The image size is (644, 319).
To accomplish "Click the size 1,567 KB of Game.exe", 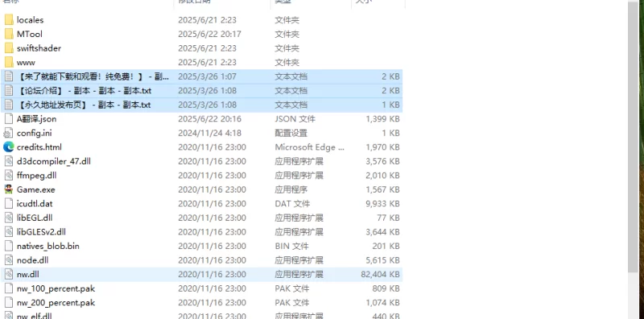I will click(x=382, y=189).
